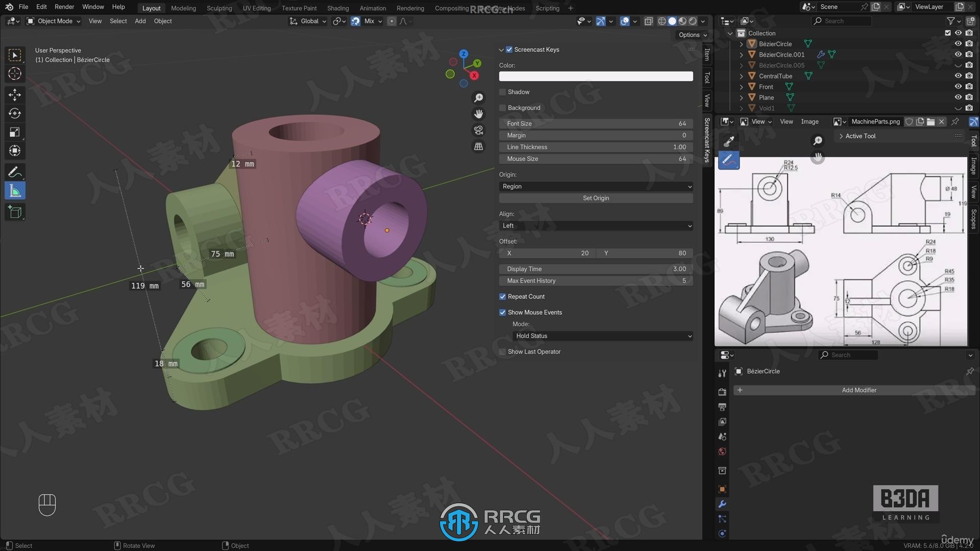Switch to the Modeling workspace tab

pyautogui.click(x=183, y=8)
